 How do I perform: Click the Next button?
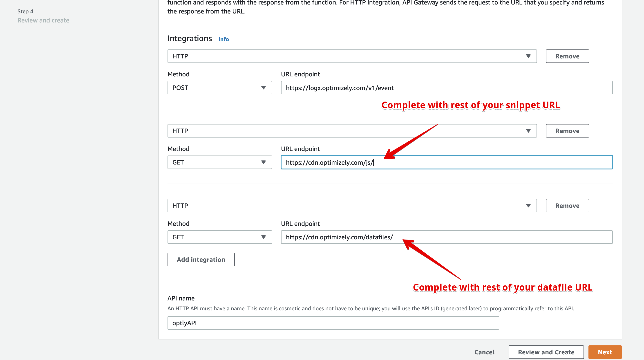[605, 352]
